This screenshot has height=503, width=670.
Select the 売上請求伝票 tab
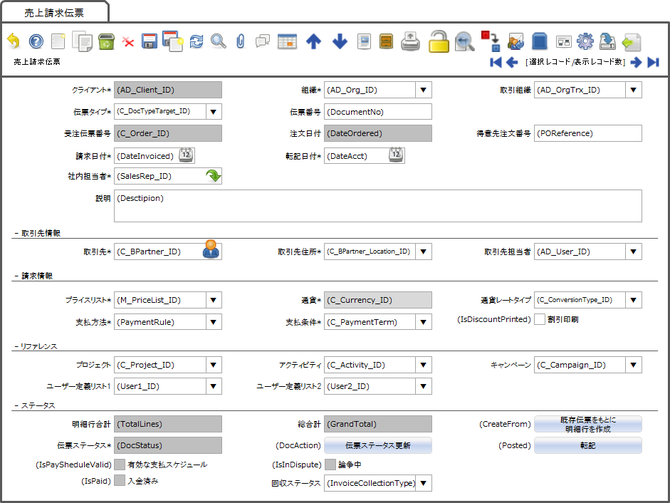click(x=54, y=12)
